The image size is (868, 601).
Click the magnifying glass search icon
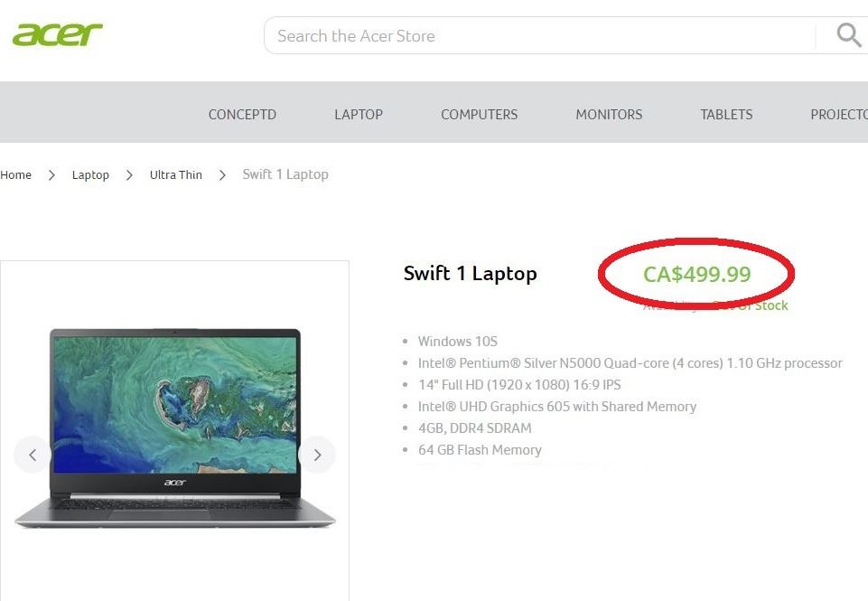click(848, 35)
